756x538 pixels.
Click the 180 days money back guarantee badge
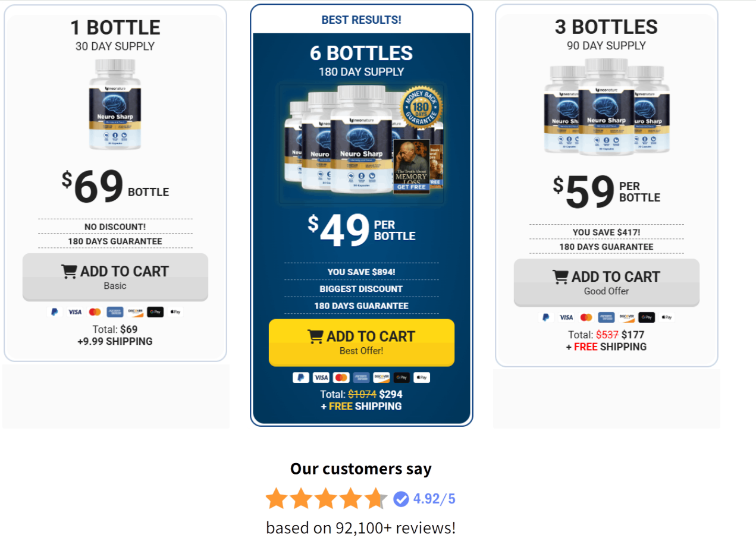422,108
